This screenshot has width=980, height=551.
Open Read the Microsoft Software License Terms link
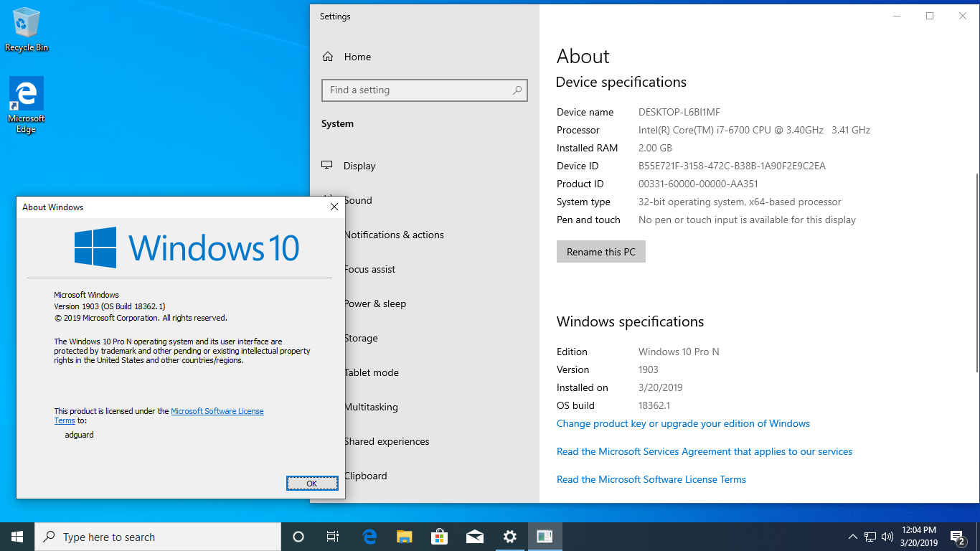[x=651, y=479]
